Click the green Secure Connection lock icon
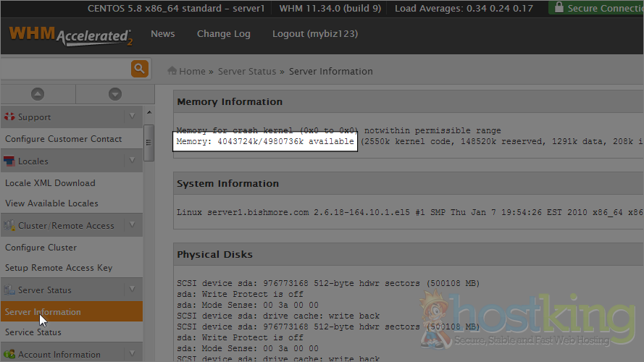The height and width of the screenshot is (362, 644). [558, 9]
